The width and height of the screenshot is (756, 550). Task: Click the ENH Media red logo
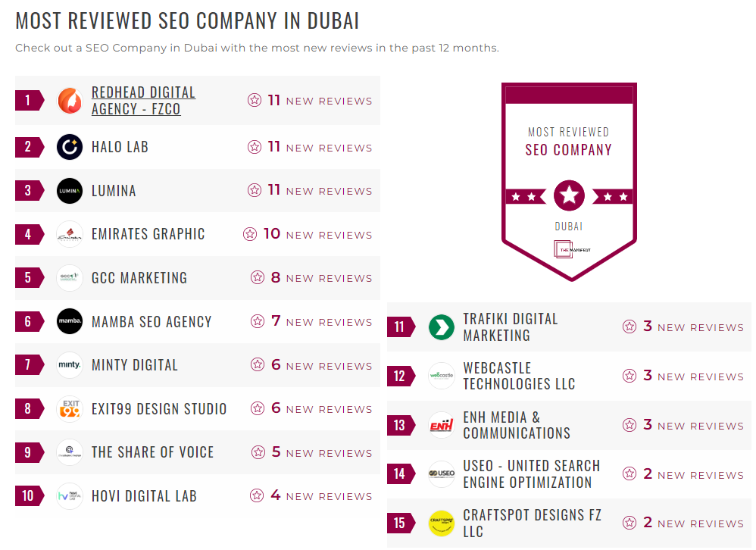(x=441, y=424)
